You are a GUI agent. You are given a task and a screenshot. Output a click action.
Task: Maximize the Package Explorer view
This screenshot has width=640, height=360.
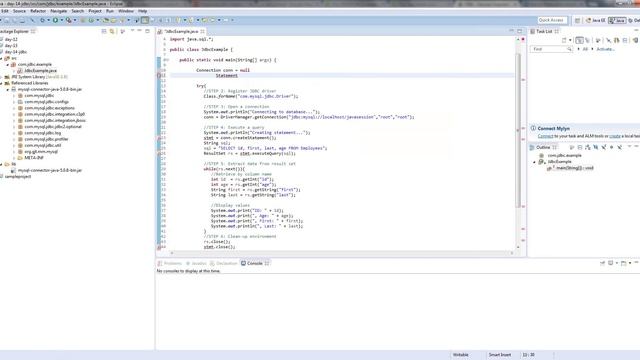click(147, 31)
